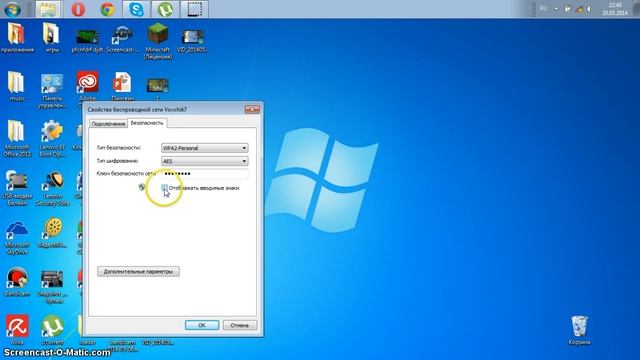Select the uTorrent desktop shortcut
The image size is (640, 360).
(52, 329)
